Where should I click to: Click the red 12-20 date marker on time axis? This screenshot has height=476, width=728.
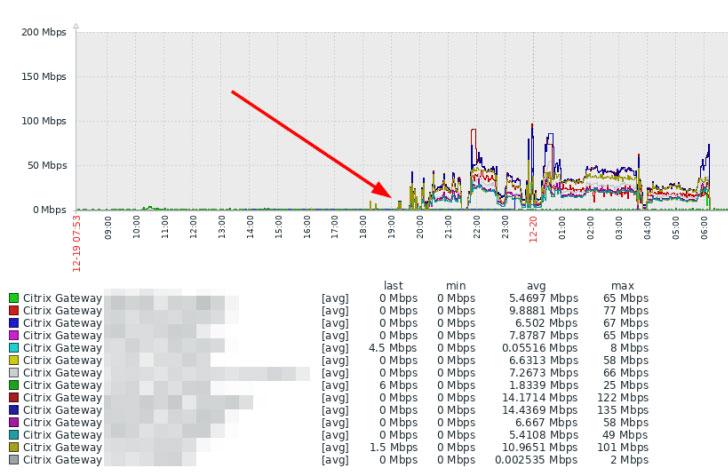click(x=533, y=229)
